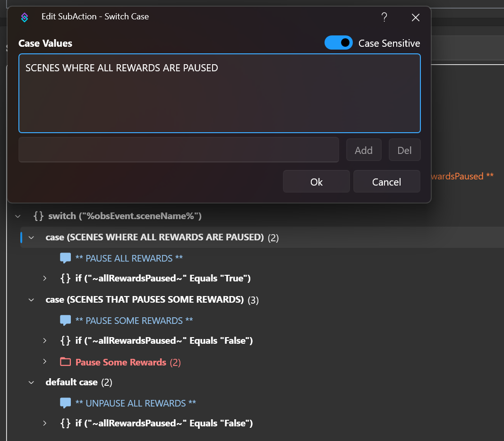Screen dimensions: 504x441
Task: Expand the Pause Some Rewards group
Action: [45, 362]
